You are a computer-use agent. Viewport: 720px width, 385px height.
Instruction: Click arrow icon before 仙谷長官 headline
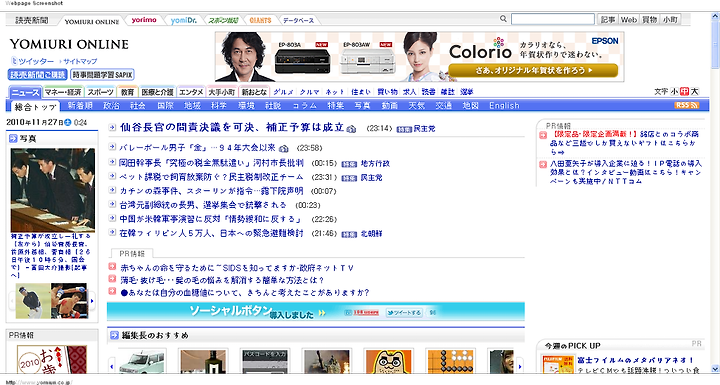pyautogui.click(x=112, y=127)
